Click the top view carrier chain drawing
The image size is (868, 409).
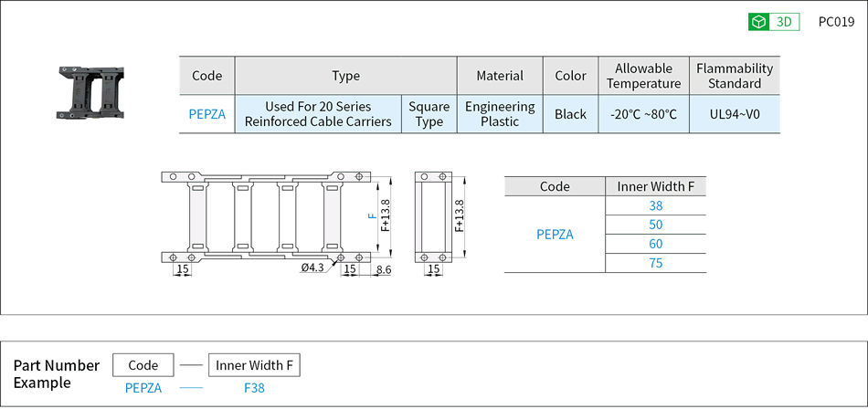tap(265, 216)
